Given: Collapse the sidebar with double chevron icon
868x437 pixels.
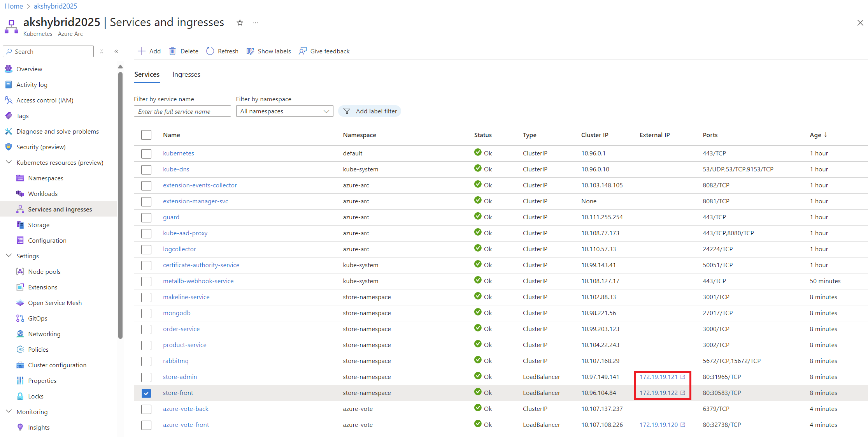Looking at the screenshot, I should tap(116, 51).
